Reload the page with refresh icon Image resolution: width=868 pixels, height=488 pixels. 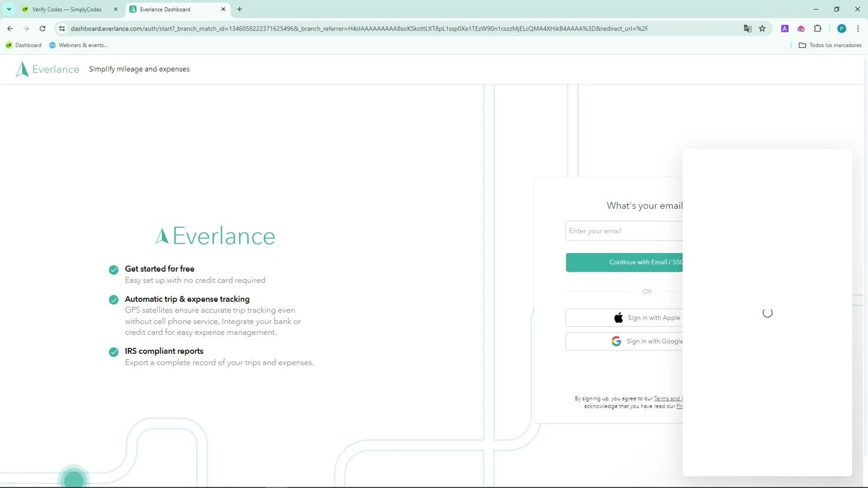point(42,28)
